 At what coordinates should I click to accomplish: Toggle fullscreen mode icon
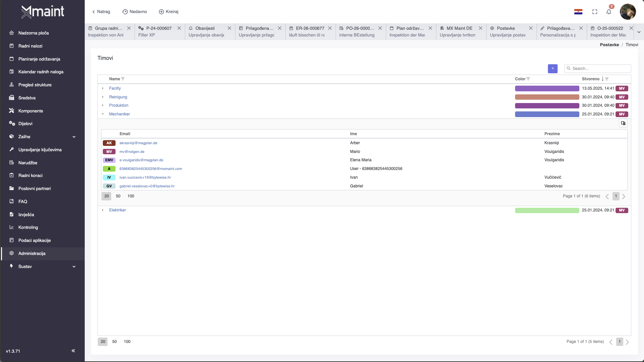(x=595, y=12)
